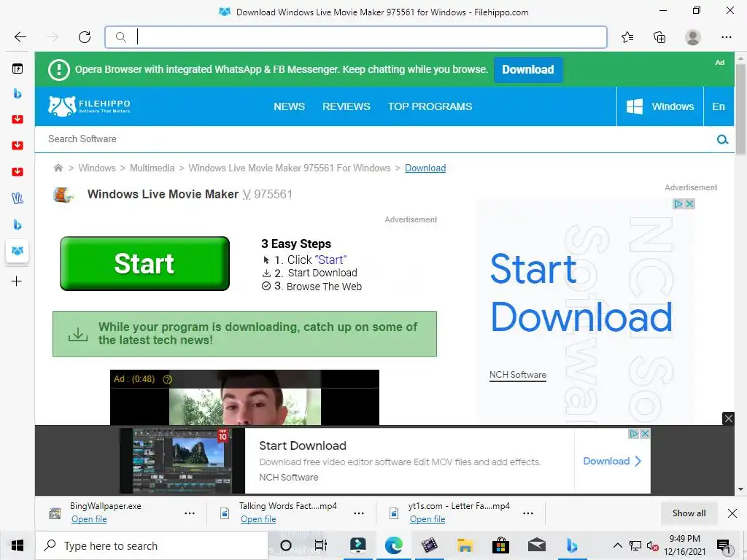Open options for BingWallpaper.exe download
This screenshot has width=747, height=560.
coord(190,513)
